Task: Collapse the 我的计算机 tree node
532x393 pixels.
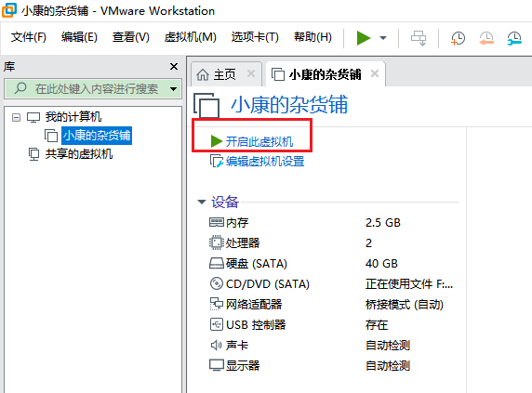Action: 16,118
